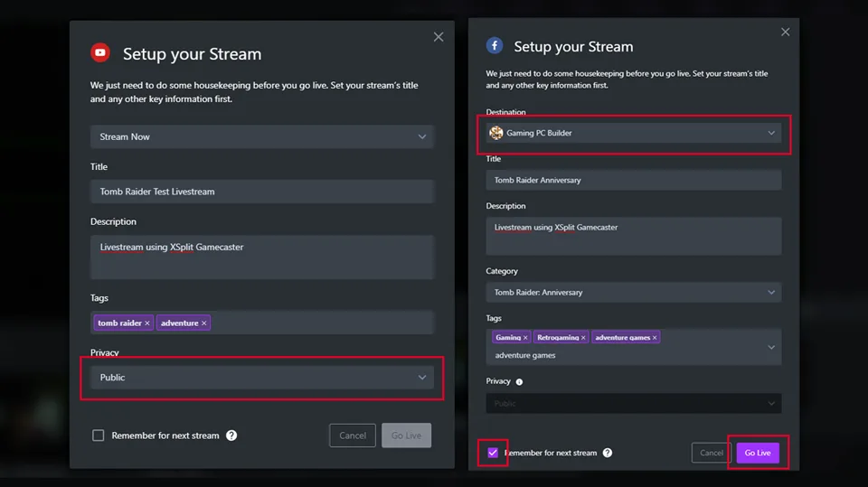The height and width of the screenshot is (487, 868).
Task: Remove the 'adventure games' tag chip
Action: pyautogui.click(x=655, y=338)
